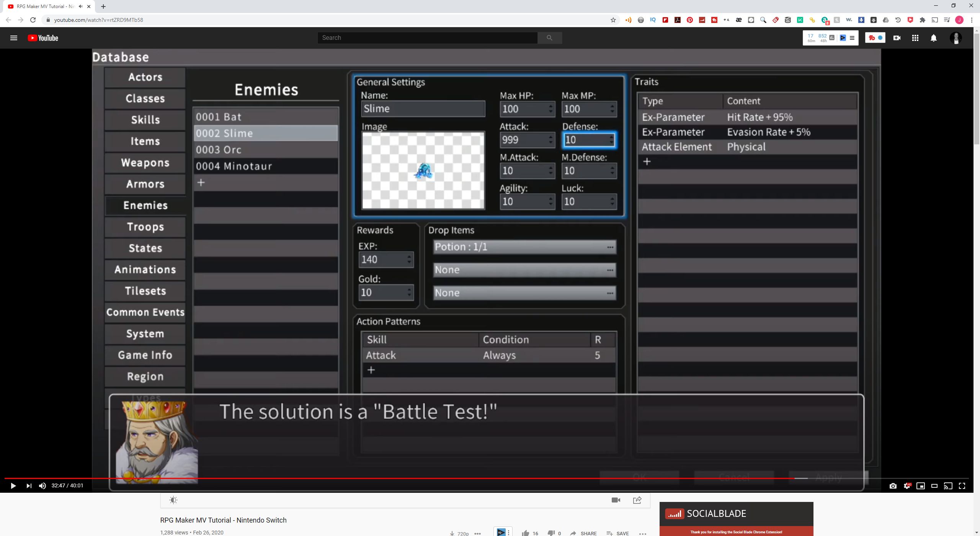980x536 pixels.
Task: Play the YouTube video
Action: 13,486
